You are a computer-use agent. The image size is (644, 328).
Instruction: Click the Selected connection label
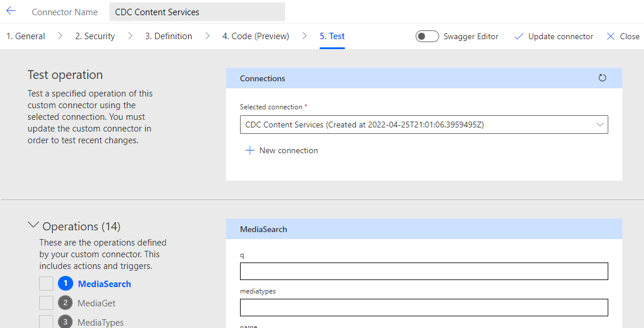[271, 106]
